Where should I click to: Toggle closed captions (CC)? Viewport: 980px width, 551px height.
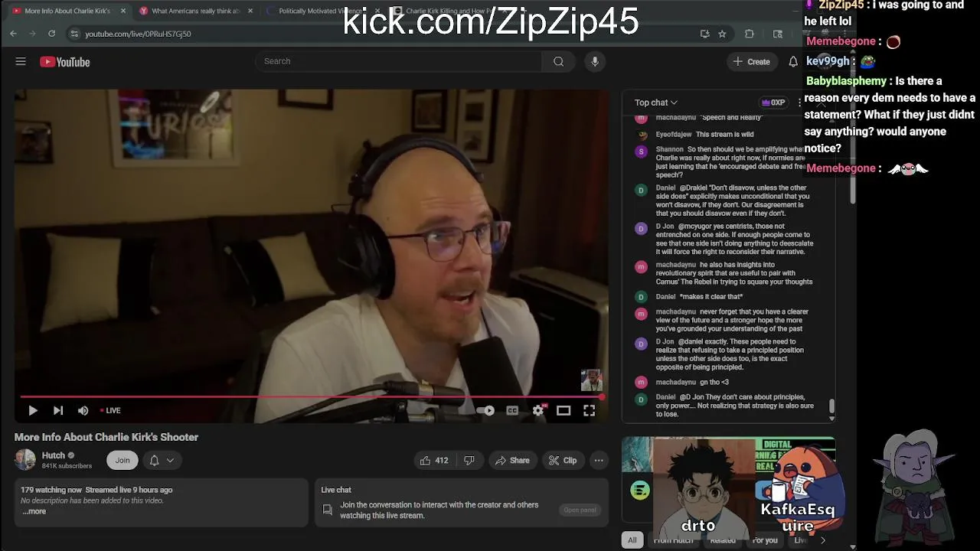click(x=512, y=410)
